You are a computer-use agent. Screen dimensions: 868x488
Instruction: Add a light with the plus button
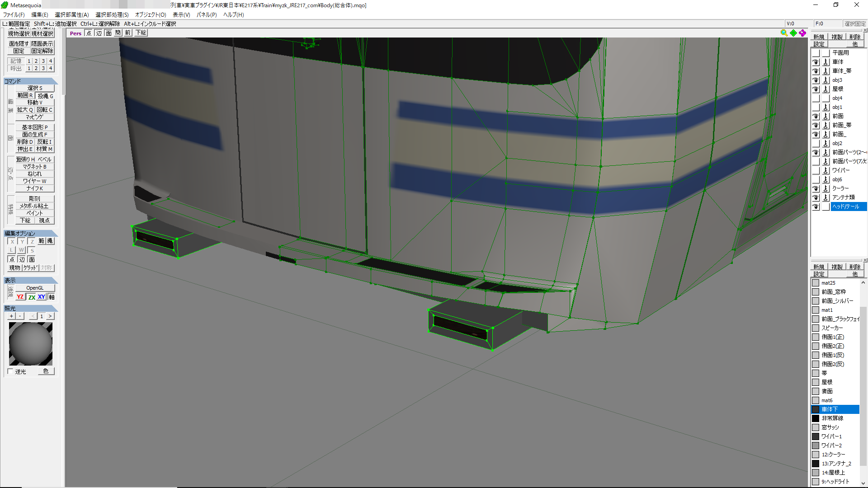(x=11, y=316)
